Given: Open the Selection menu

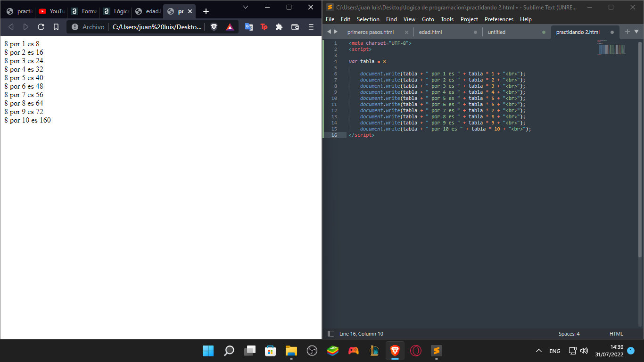Looking at the screenshot, I should click(x=368, y=19).
